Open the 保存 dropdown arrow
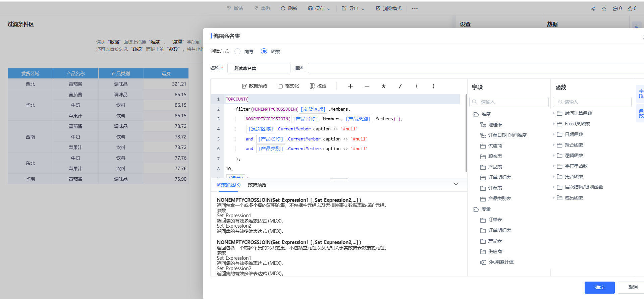This screenshot has width=644, height=299. click(329, 9)
